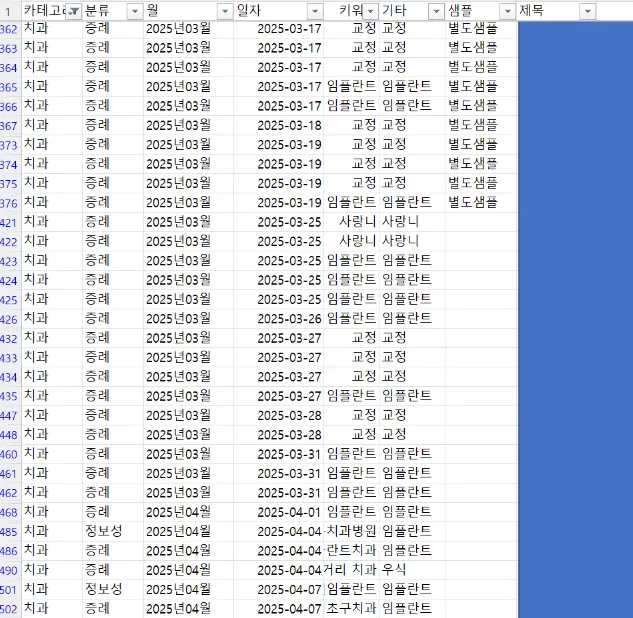633x618 pixels.
Task: Select the date cell 2025-04-01
Action: tap(279, 512)
